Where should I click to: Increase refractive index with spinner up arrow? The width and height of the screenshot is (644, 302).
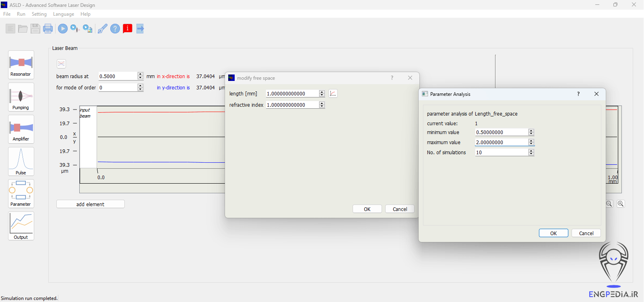[x=322, y=103]
